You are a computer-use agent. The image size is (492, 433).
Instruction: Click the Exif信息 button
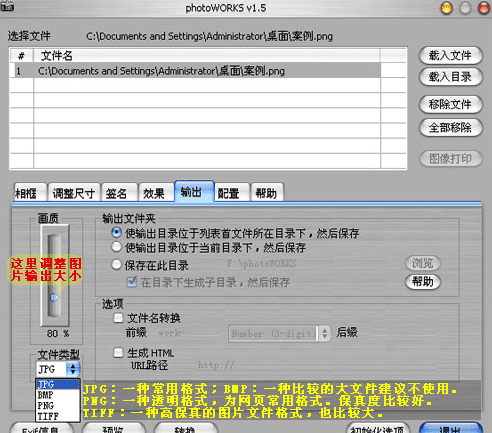[x=42, y=429]
